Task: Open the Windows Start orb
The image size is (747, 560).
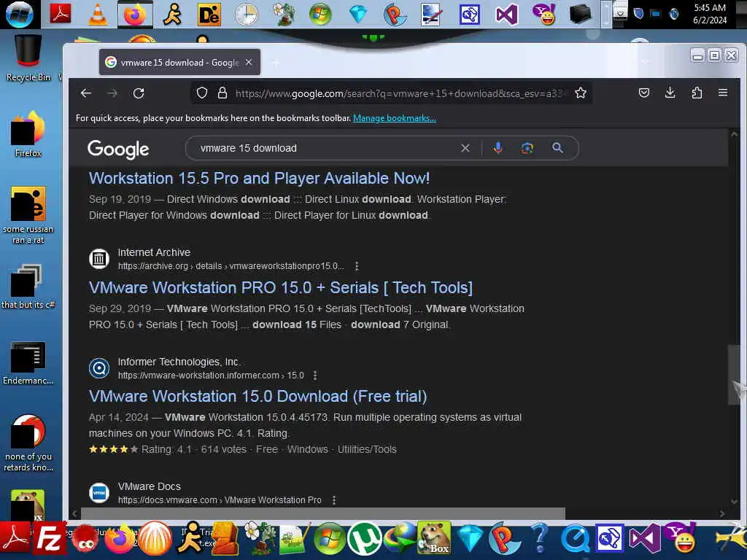Action: 20,15
